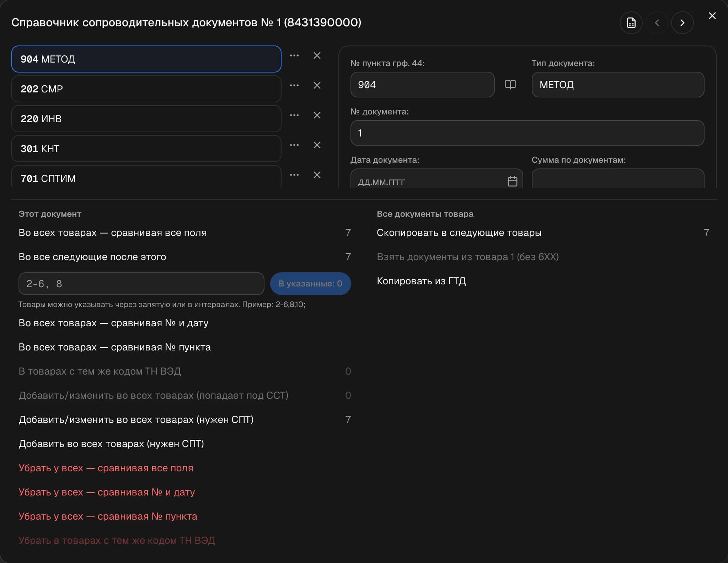Choose Добавить/изменить во всех товарах (попадает под ССТ)

point(185,396)
